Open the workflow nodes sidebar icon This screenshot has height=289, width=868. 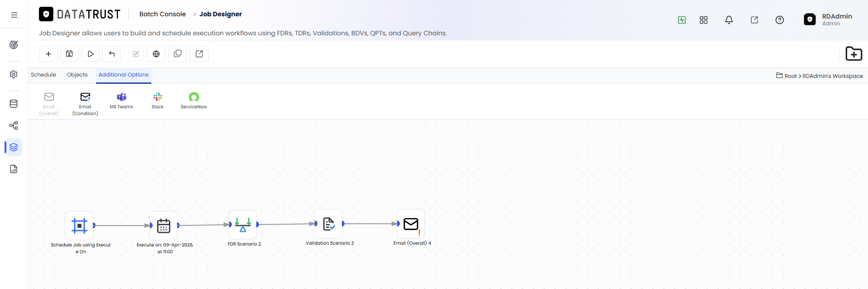(14, 125)
